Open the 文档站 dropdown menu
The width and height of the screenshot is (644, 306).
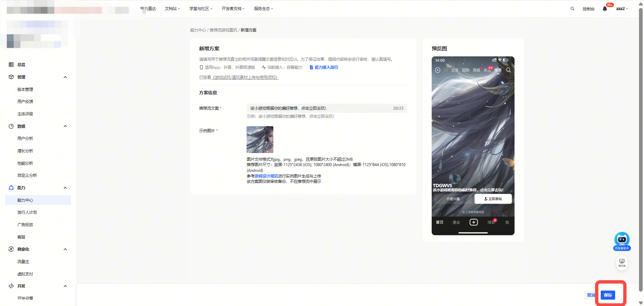[x=172, y=9]
